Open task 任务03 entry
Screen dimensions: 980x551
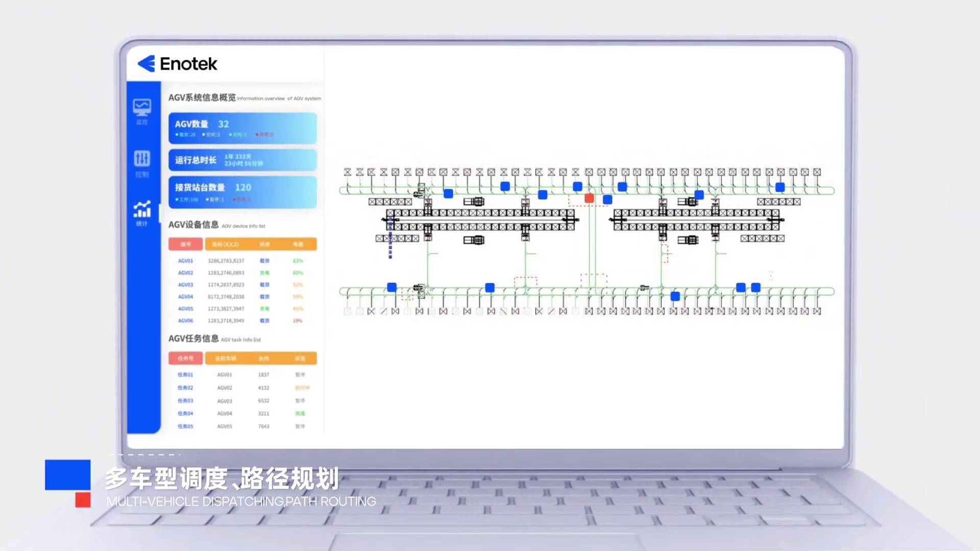185,400
